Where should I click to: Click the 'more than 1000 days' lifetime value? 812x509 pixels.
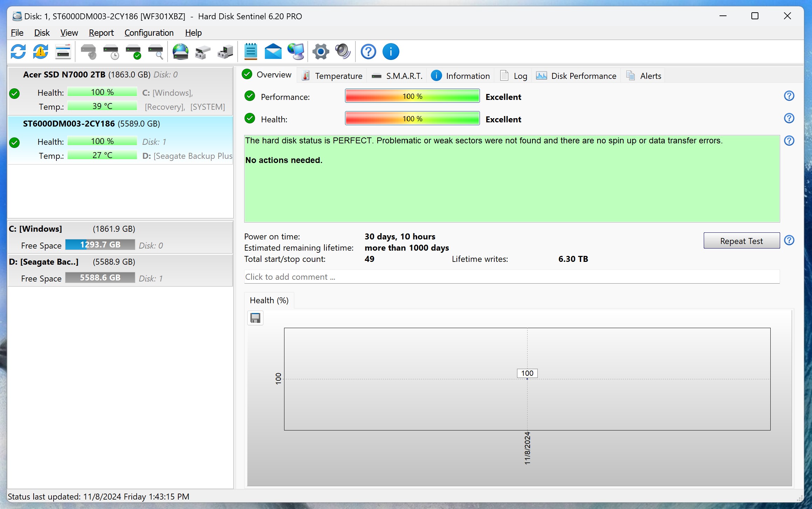pyautogui.click(x=407, y=248)
